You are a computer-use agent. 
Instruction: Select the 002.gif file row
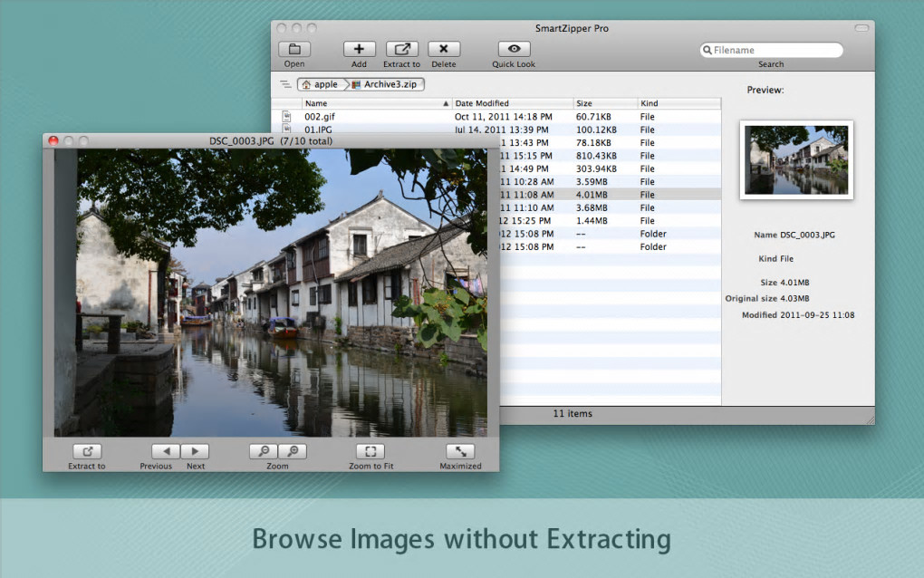click(496, 117)
